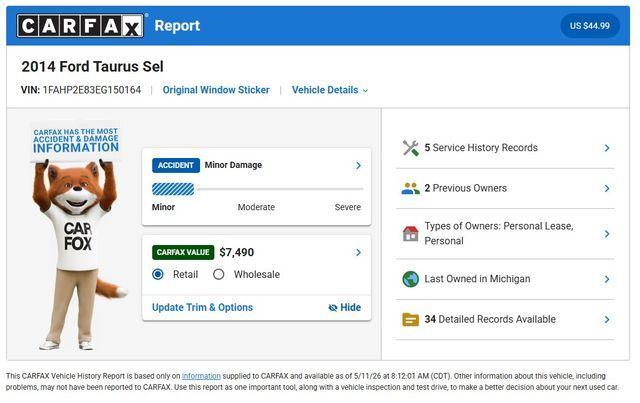This screenshot has width=640, height=403.
Task: Click the Last Owned in Michigan text
Action: coord(477,279)
